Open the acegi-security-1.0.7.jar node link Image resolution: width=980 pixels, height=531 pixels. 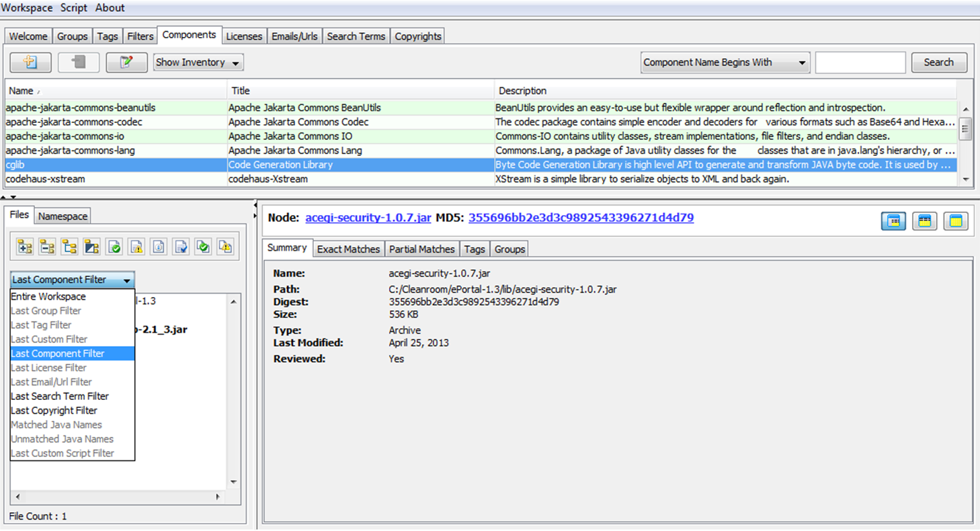[368, 218]
